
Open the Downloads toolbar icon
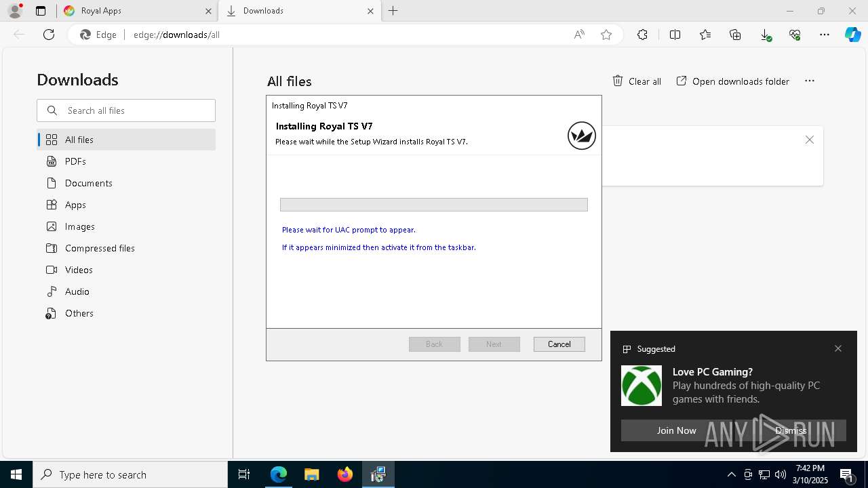click(765, 35)
